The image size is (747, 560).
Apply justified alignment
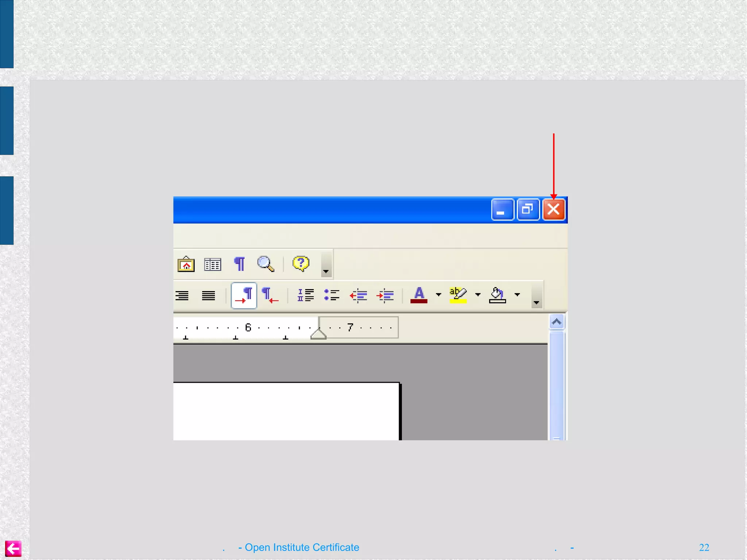click(x=208, y=295)
